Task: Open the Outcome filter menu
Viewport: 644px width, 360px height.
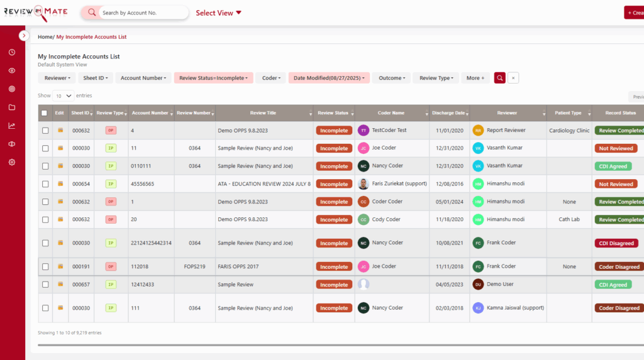Action: point(392,78)
